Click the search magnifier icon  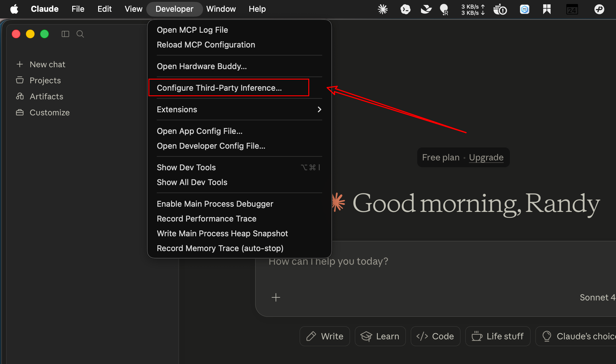click(80, 34)
